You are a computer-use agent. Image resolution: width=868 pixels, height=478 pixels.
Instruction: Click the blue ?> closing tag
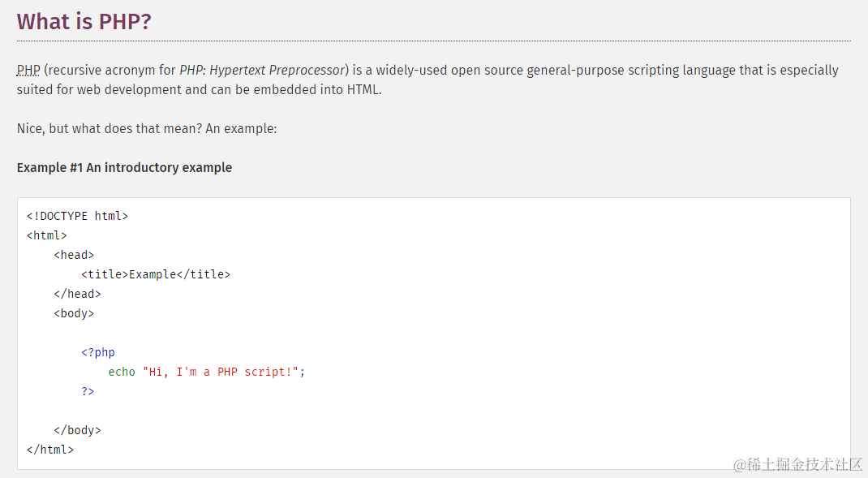coord(88,391)
